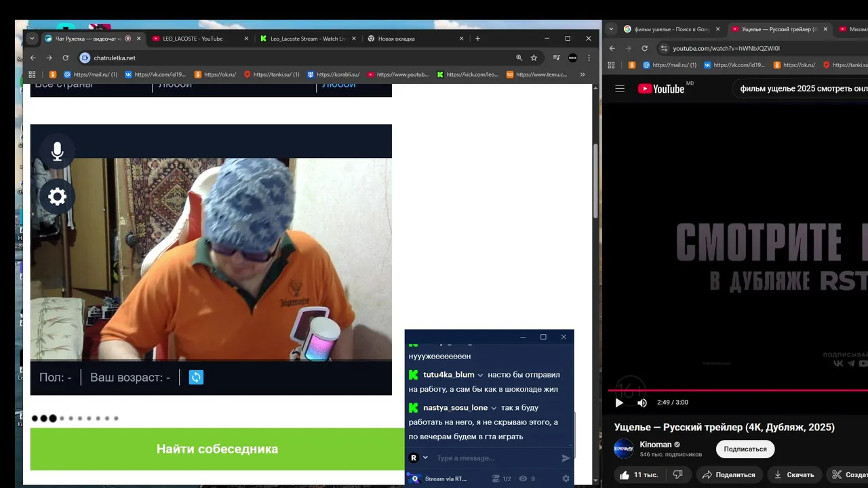This screenshot has height=488, width=868.
Task: Open BOSS profile avatar in left browser
Action: point(573,58)
